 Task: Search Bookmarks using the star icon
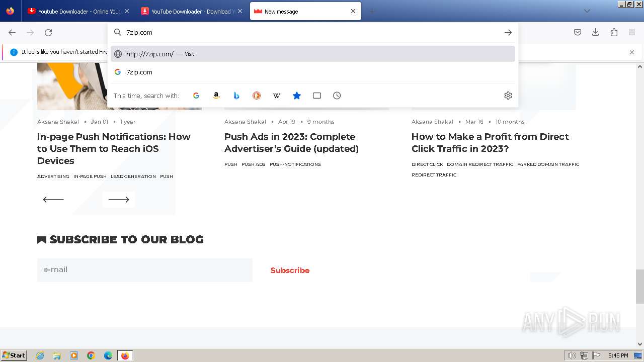(297, 96)
